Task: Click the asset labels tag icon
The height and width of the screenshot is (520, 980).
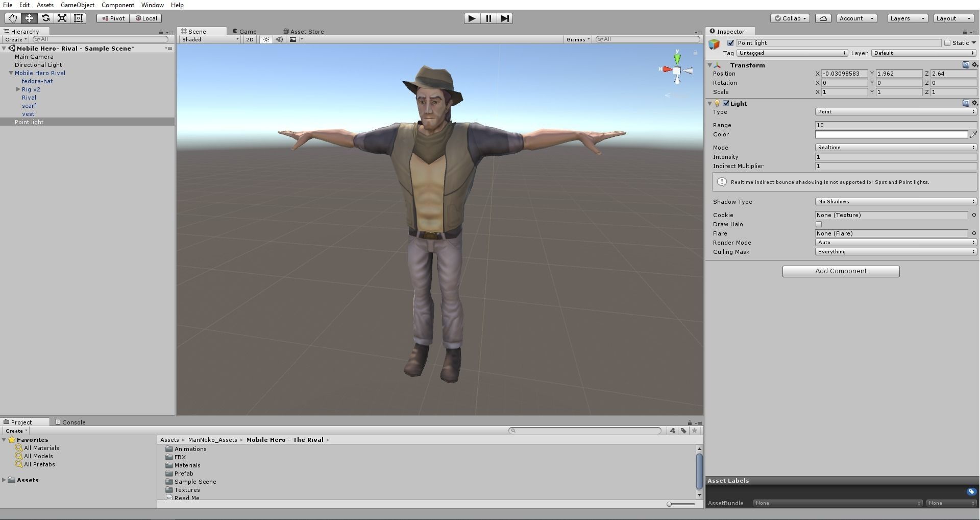Action: point(971,491)
